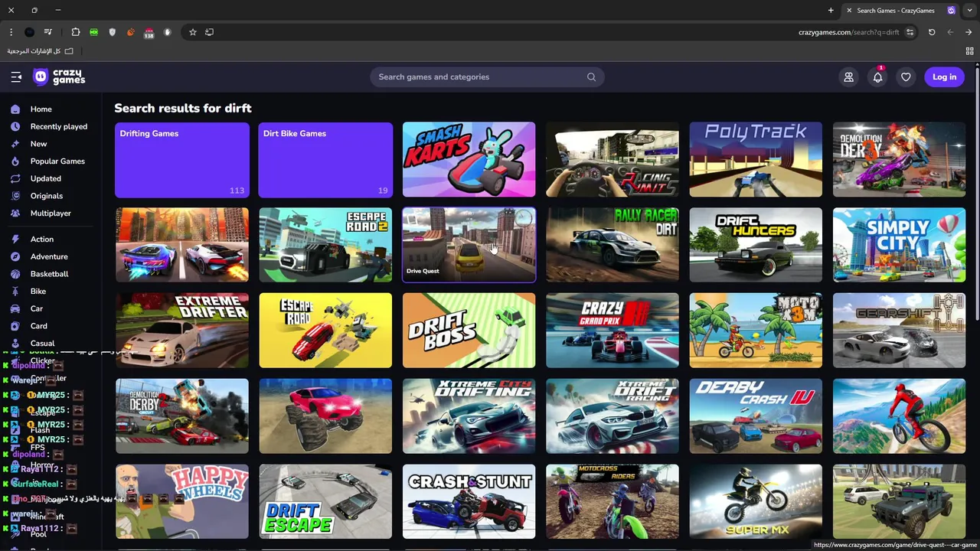Click the hand-shaped blocker extension icon
Viewport: 980px width, 551px height.
pyautogui.click(x=168, y=32)
